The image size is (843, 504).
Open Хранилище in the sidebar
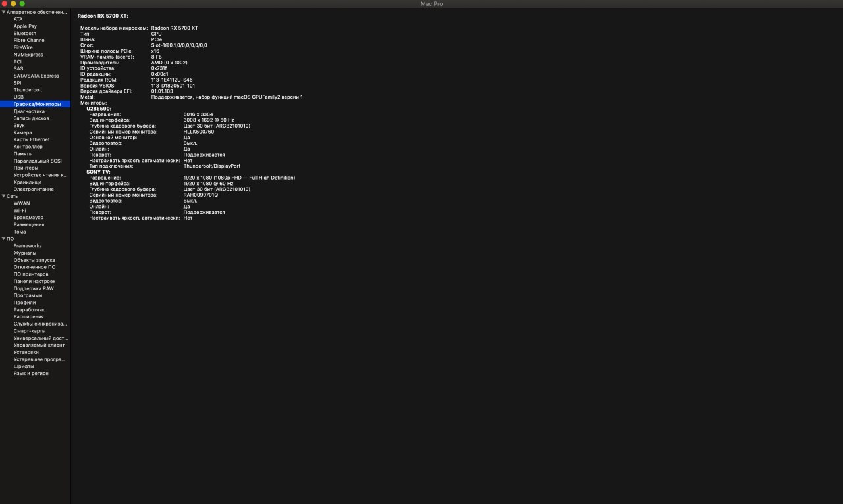[x=28, y=182]
